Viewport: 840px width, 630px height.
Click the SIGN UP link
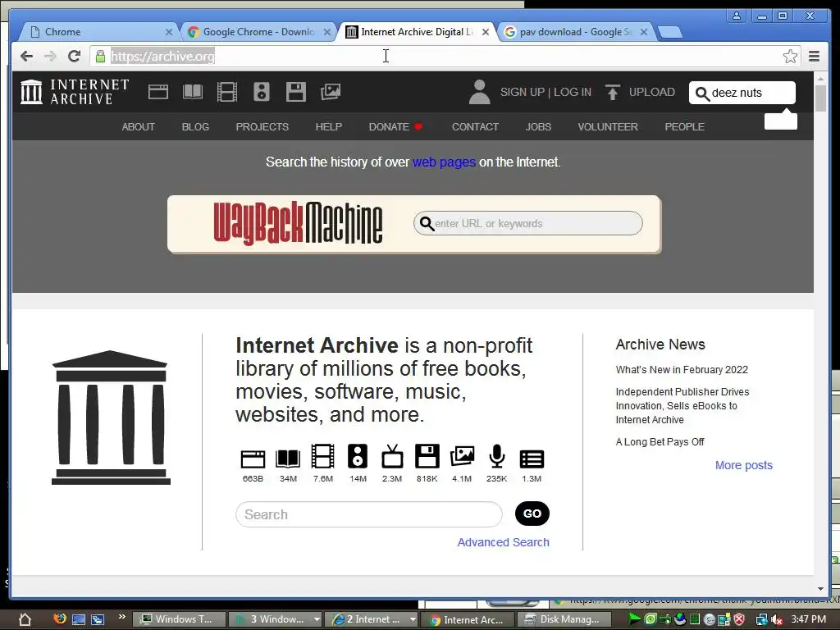522,92
